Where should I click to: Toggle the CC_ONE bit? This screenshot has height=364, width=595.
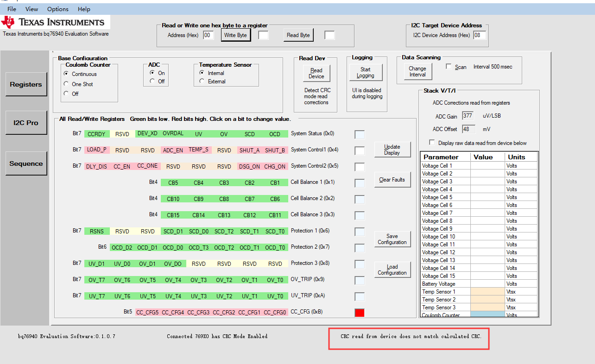pyautogui.click(x=148, y=166)
